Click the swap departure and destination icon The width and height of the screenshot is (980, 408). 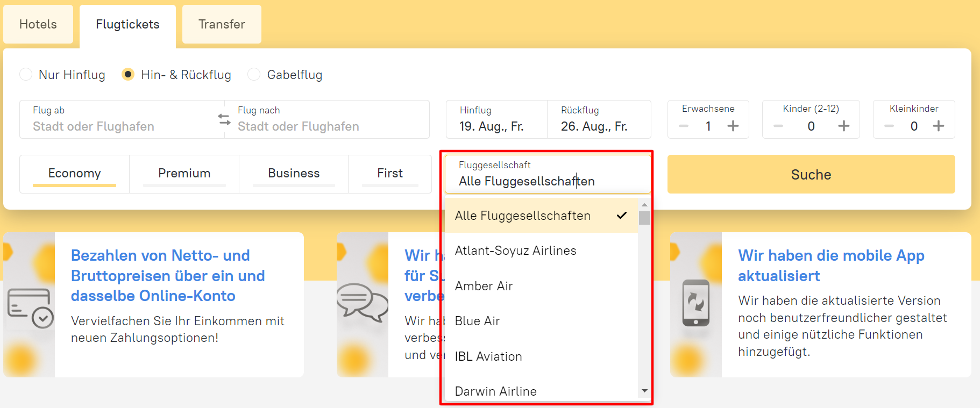pos(224,119)
